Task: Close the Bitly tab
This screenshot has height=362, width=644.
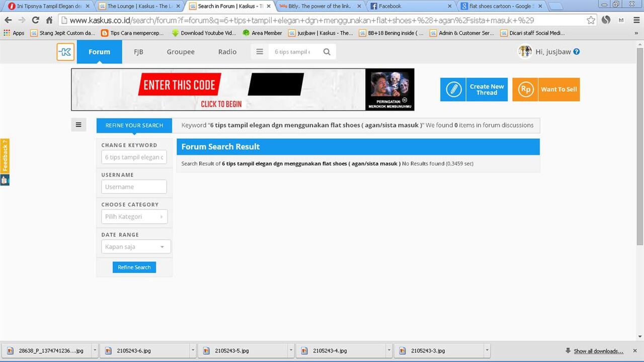Action: point(359,7)
